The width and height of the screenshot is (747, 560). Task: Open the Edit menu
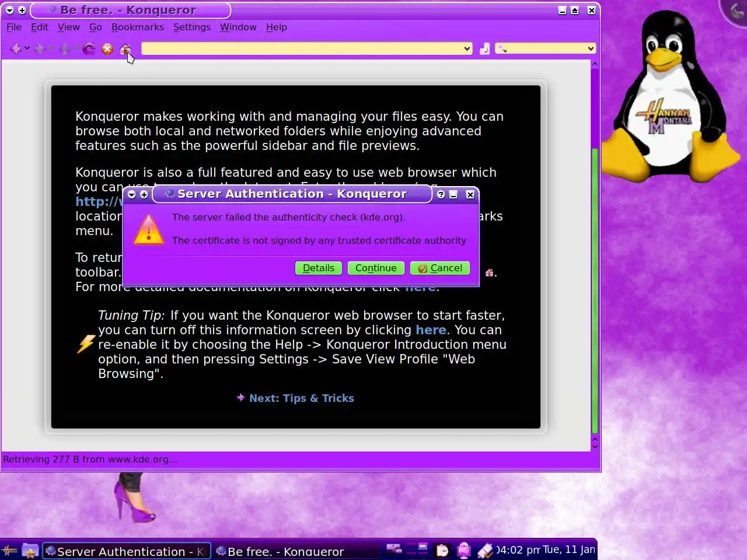click(x=40, y=27)
